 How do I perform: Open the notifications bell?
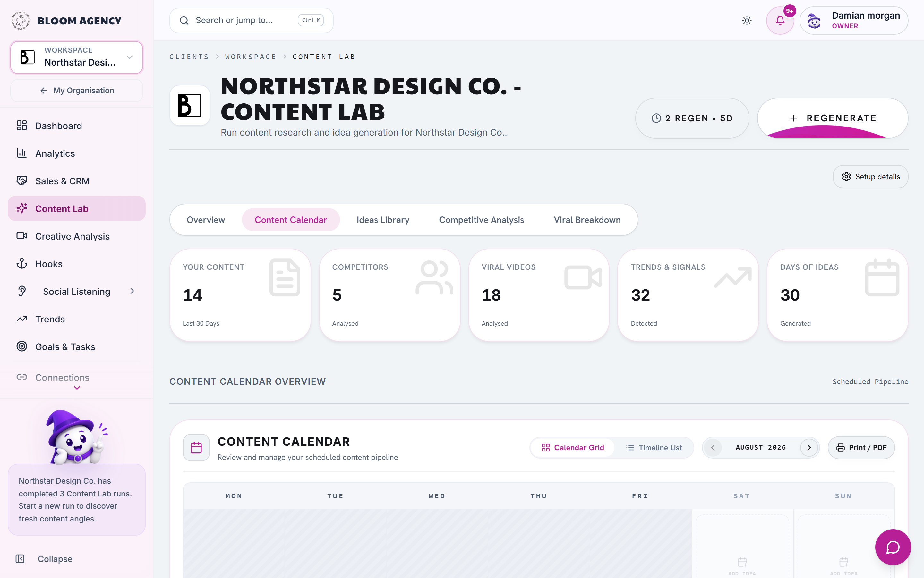[780, 21]
